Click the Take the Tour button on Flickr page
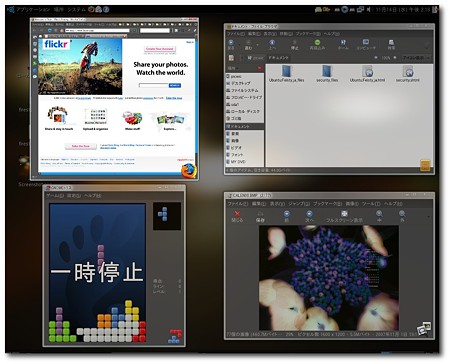This screenshot has height=364, width=450. (x=80, y=146)
